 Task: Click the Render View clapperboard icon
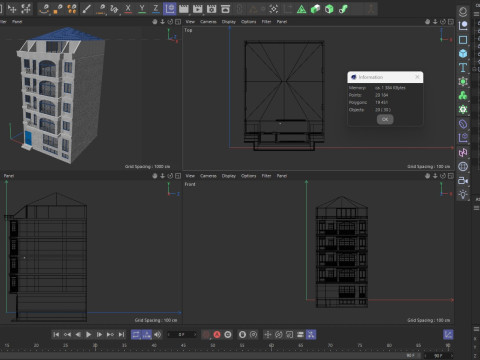tap(184, 9)
